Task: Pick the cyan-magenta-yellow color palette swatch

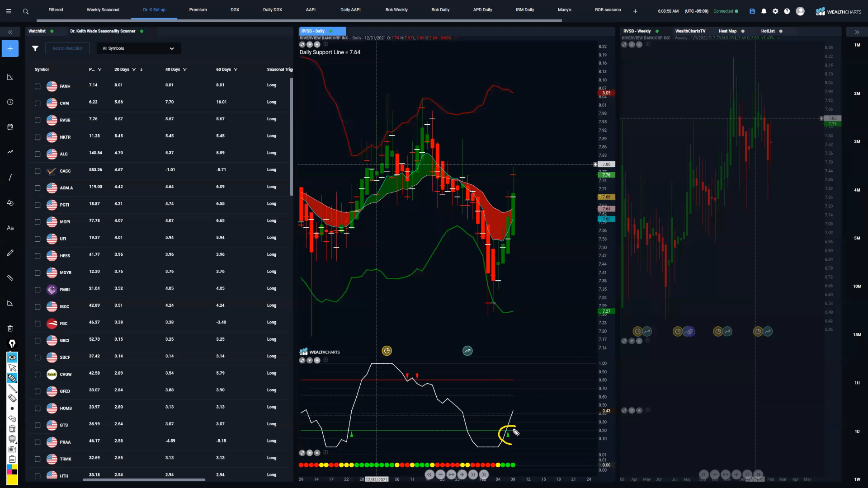Action: (x=12, y=469)
